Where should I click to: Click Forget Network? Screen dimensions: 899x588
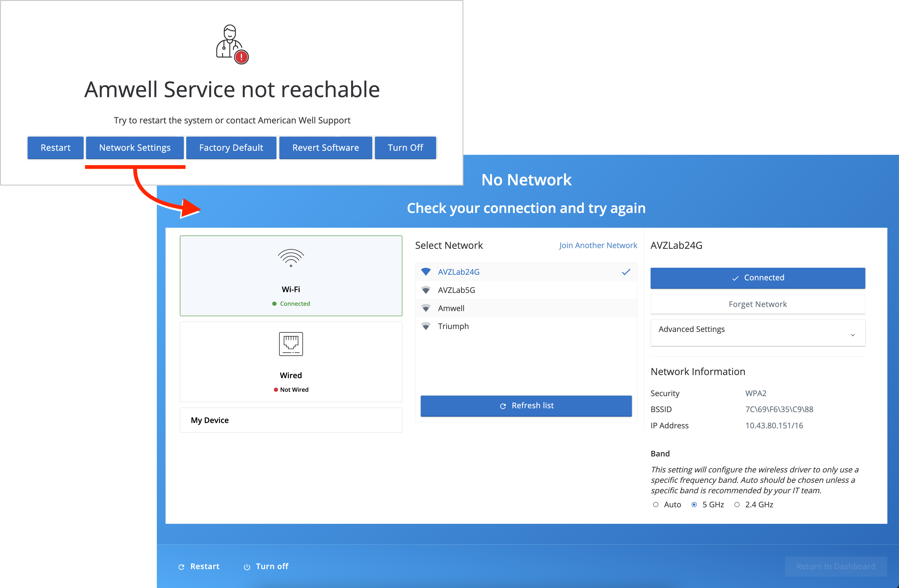(758, 304)
